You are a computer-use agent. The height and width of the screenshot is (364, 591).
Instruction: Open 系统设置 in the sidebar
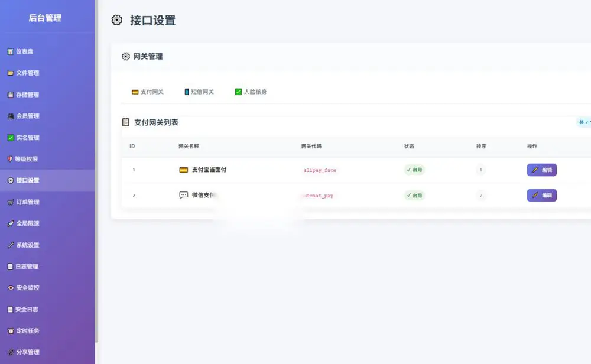47,245
